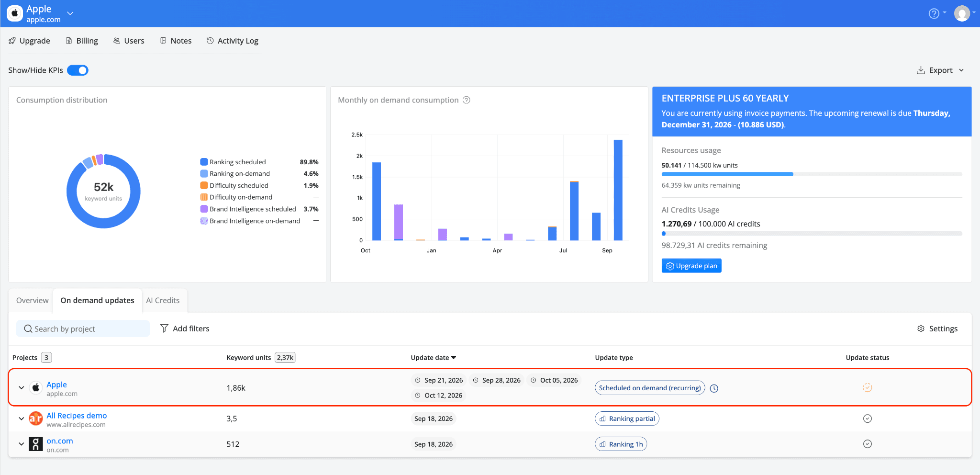The height and width of the screenshot is (475, 980).
Task: Click the Keyword units column header
Action: tap(249, 358)
